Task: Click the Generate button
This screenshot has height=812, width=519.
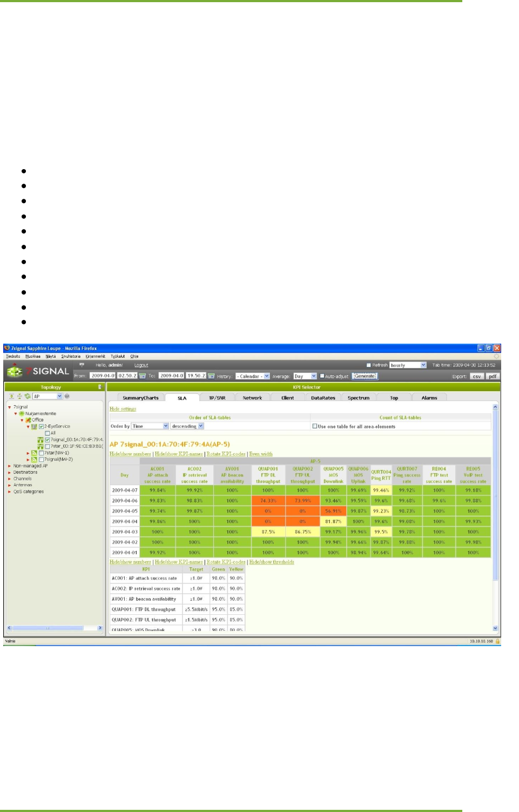Action: pyautogui.click(x=365, y=376)
